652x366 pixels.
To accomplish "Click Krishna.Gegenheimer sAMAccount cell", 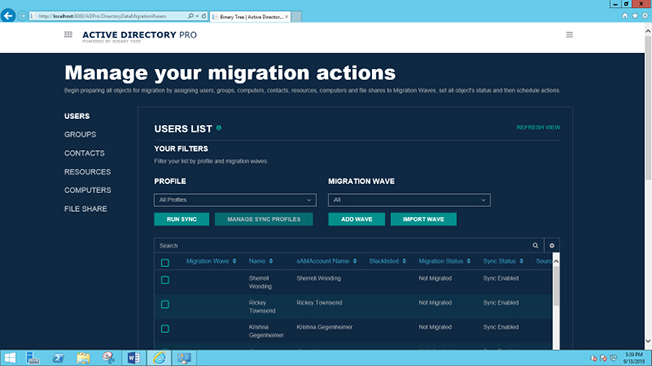I will coord(324,327).
